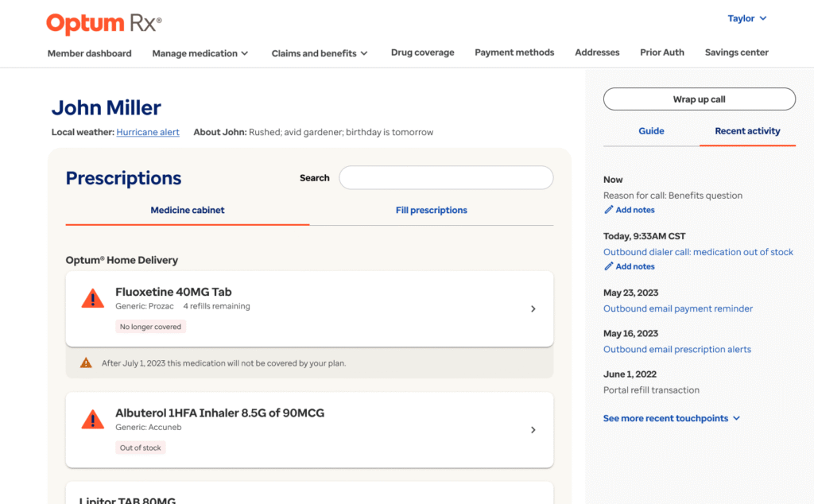Image resolution: width=814 pixels, height=504 pixels.
Task: Open the outbound email payment reminder
Action: [677, 308]
